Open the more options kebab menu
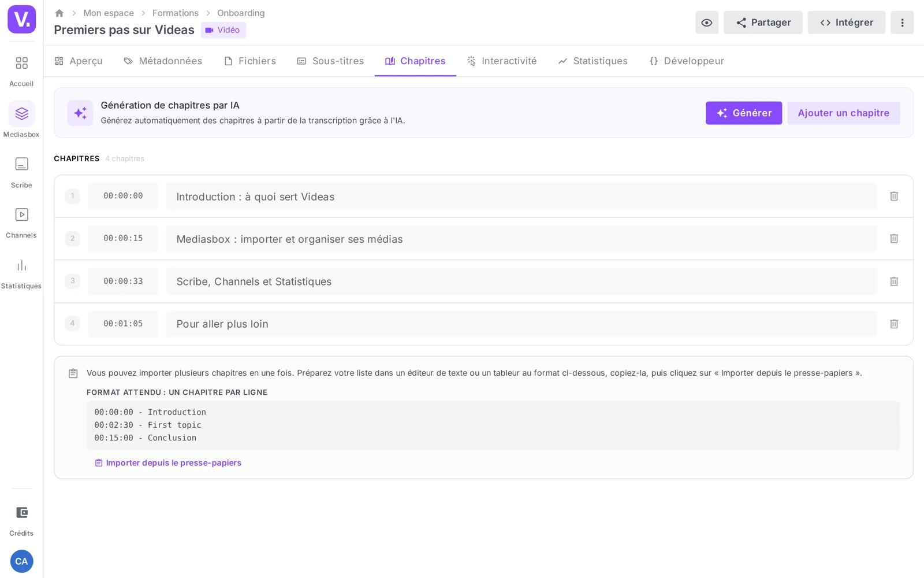 point(902,23)
